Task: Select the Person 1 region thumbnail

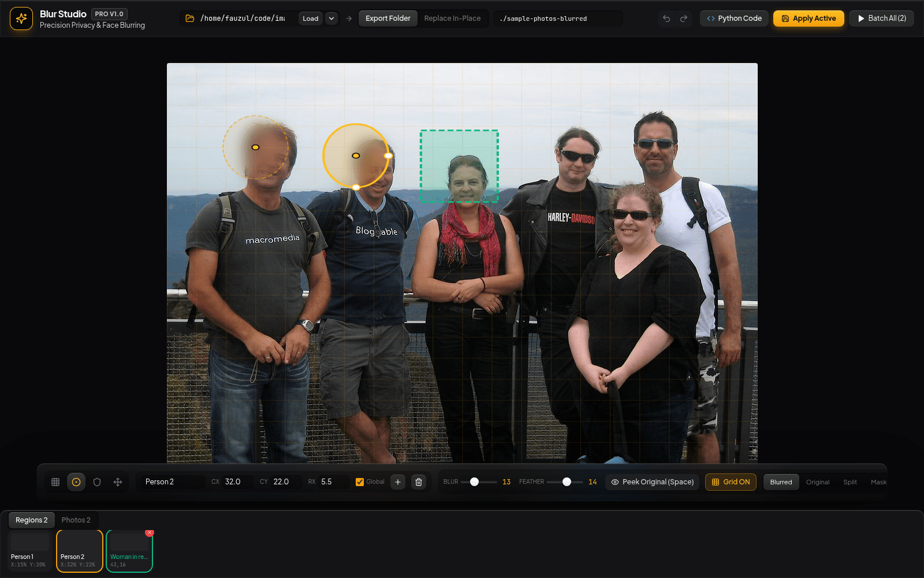Action: coord(30,551)
